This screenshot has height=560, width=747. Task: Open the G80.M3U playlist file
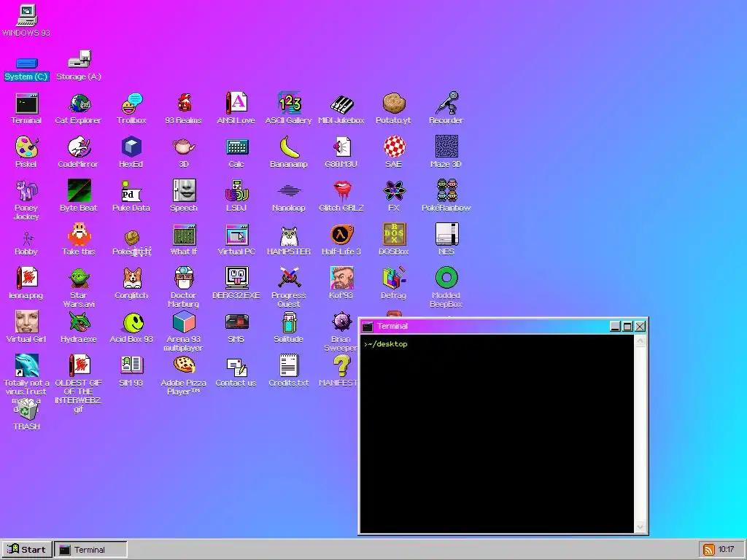click(x=341, y=147)
